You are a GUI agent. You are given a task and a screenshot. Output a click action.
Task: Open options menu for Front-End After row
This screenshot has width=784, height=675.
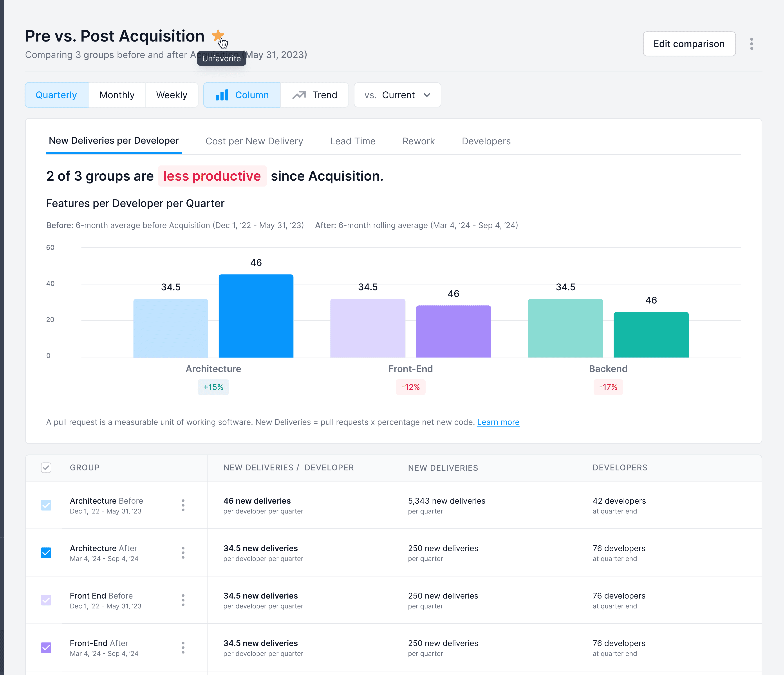click(x=183, y=648)
